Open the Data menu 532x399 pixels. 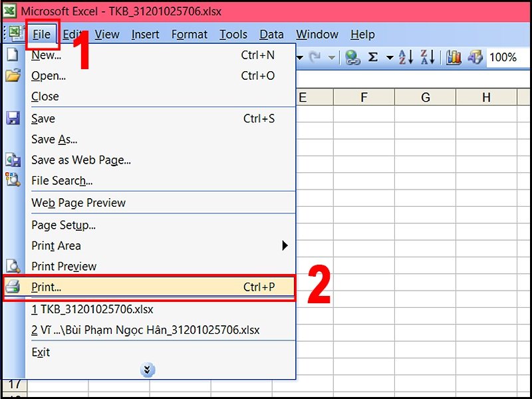[x=271, y=34]
